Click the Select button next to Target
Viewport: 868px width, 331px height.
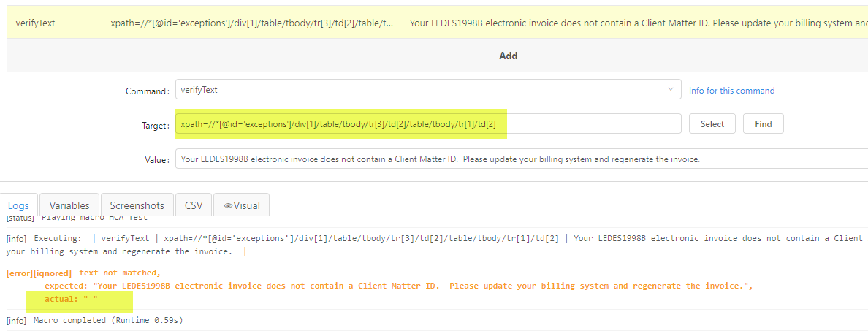pyautogui.click(x=712, y=124)
